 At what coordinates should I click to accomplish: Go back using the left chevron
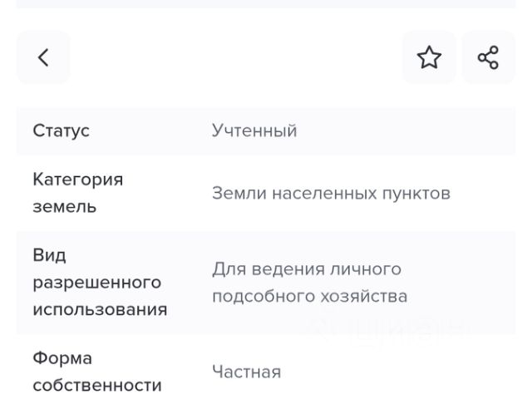pyautogui.click(x=43, y=57)
